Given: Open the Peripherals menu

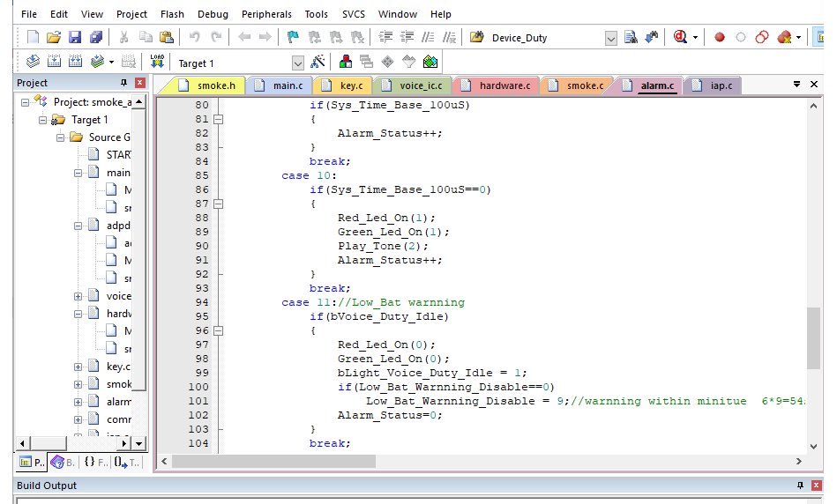Looking at the screenshot, I should tap(266, 14).
